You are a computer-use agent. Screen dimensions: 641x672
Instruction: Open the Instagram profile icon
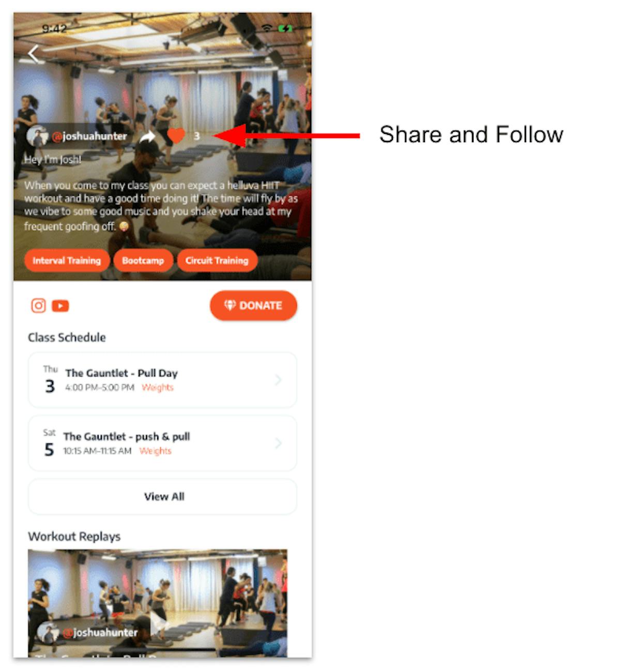pyautogui.click(x=38, y=306)
